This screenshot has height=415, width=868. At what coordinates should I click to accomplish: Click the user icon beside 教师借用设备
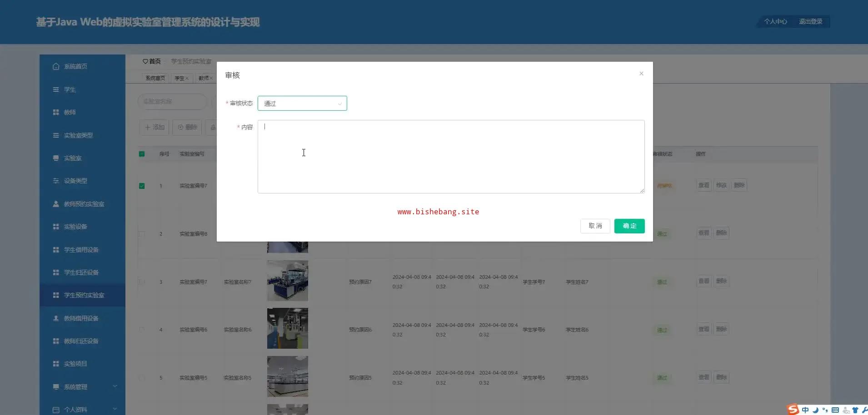pos(56,318)
